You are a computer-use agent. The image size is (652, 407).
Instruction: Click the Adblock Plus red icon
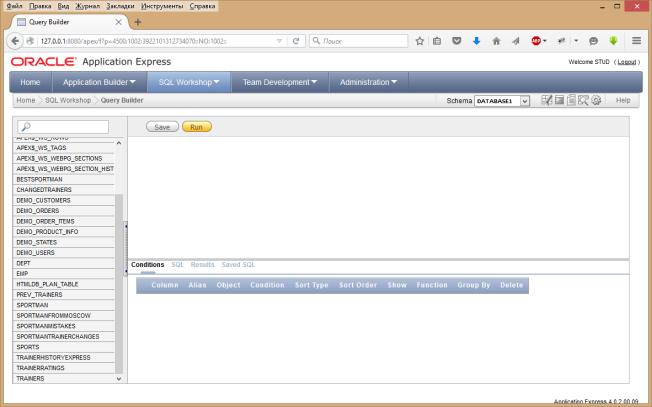pos(536,41)
